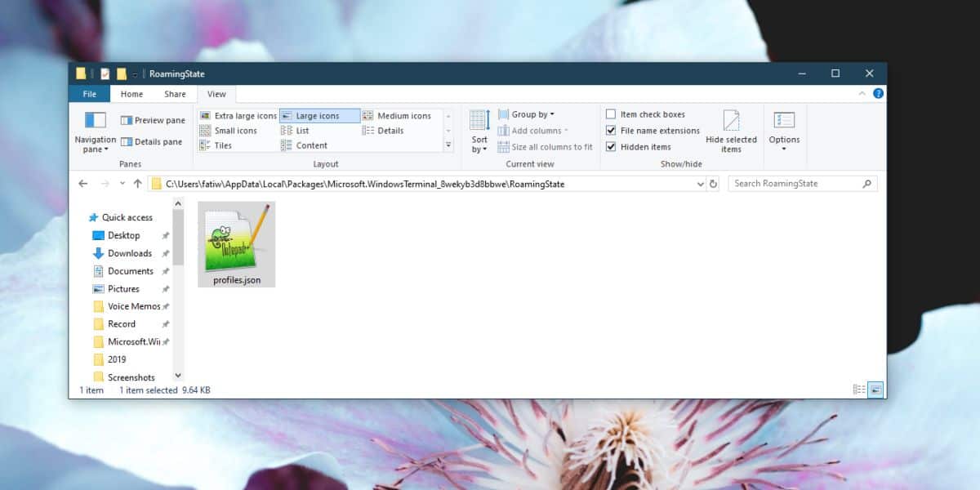Open the File menu tab

point(90,94)
